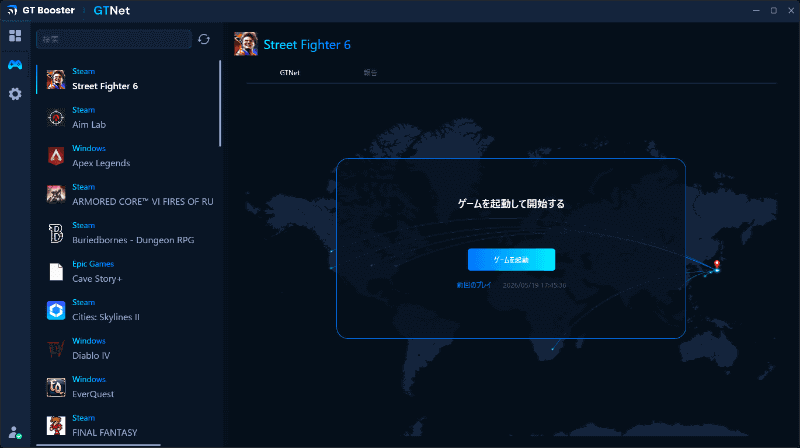Click Steam label above FINAL FANTASY

(x=84, y=418)
